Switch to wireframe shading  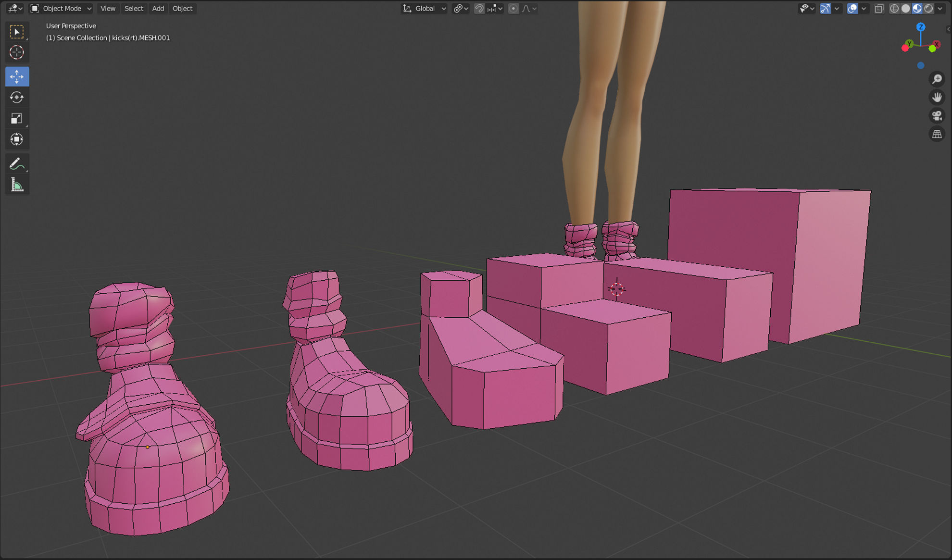[x=894, y=9]
